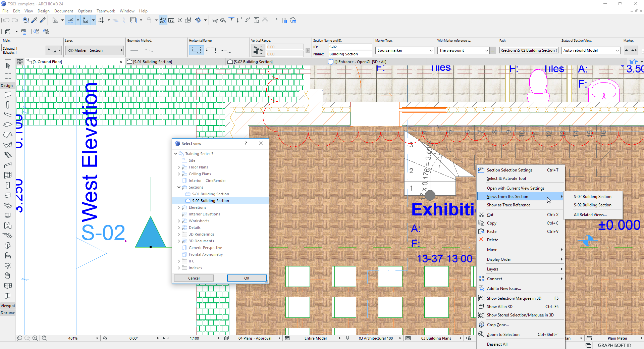Click the section Name input field
The width and height of the screenshot is (644, 349).
[x=350, y=54]
